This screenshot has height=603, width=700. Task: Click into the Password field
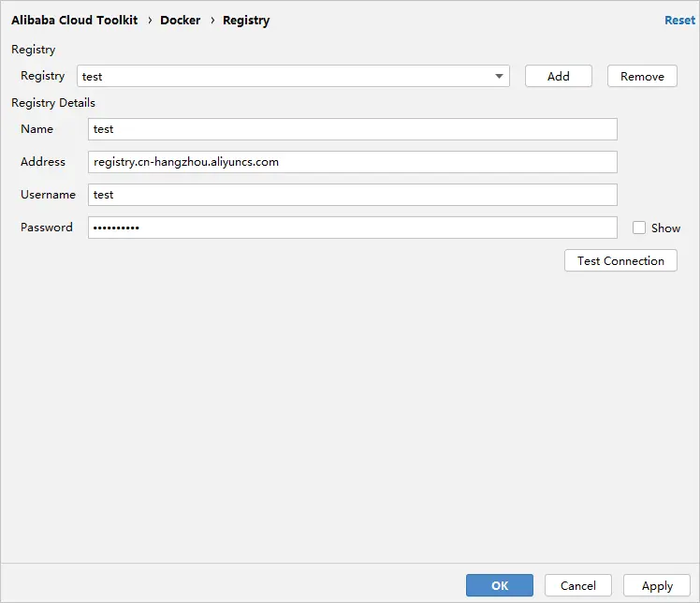click(x=352, y=228)
